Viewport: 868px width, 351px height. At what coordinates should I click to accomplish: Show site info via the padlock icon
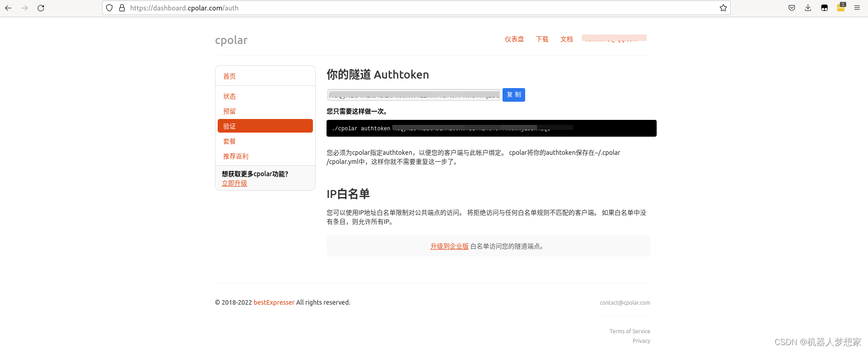(122, 8)
